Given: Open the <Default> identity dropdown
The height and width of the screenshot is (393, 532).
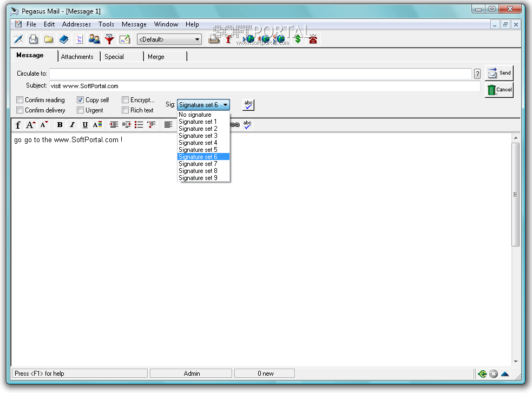Looking at the screenshot, I should click(169, 39).
